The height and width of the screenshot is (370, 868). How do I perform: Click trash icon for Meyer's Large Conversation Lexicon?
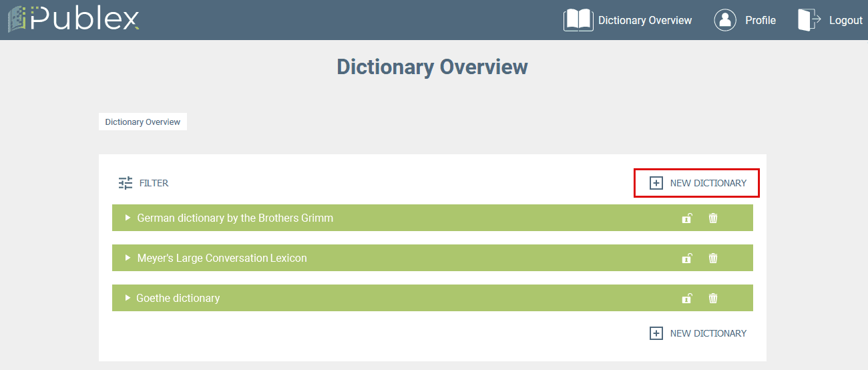coord(713,258)
